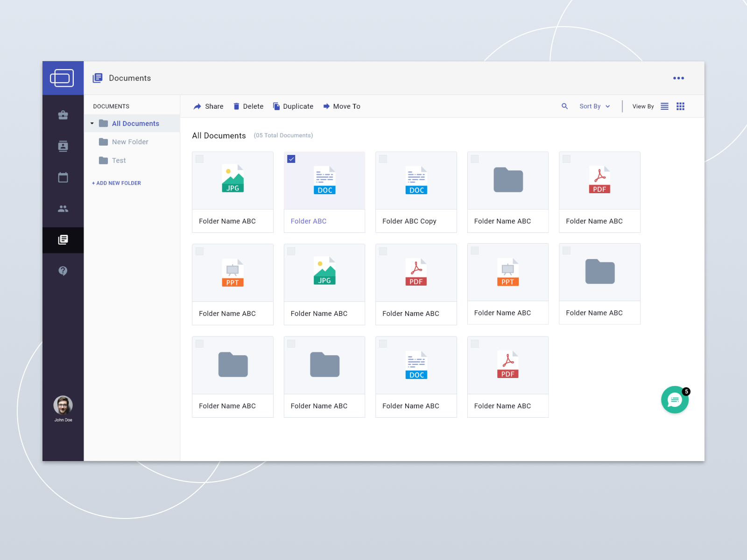Open the people group sidebar icon
The image size is (747, 560).
pos(63,209)
